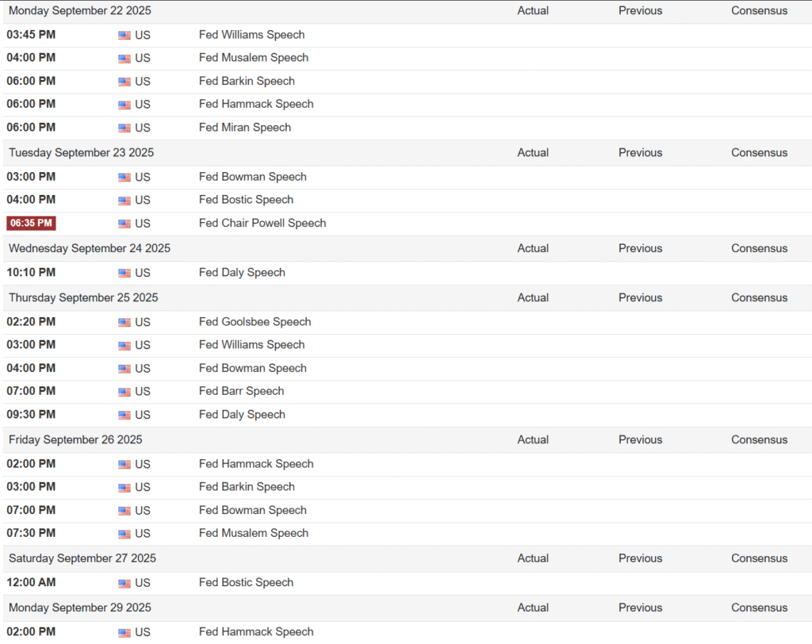The height and width of the screenshot is (644, 812).
Task: Open the 04:00 PM Fed Musalem Speech event
Action: click(x=254, y=57)
